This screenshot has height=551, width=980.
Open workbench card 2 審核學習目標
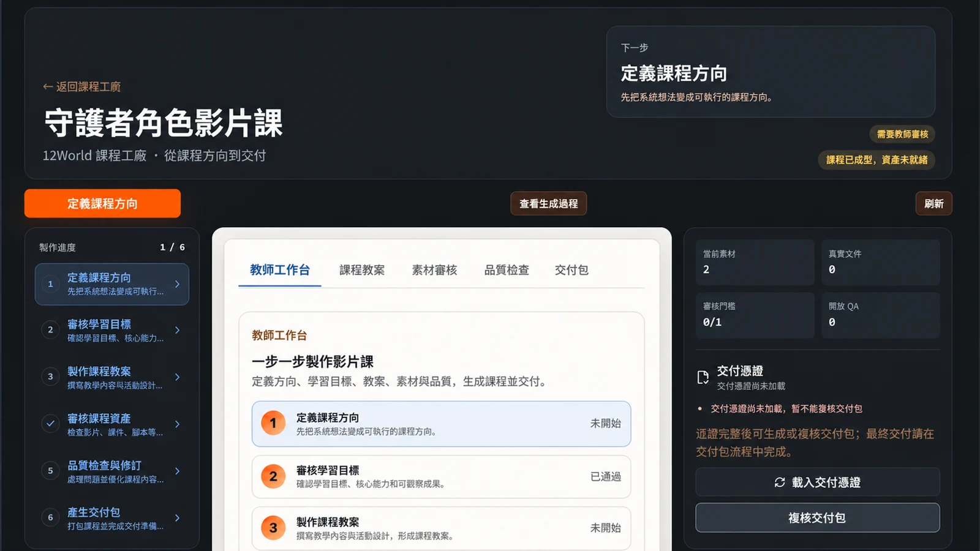441,476
